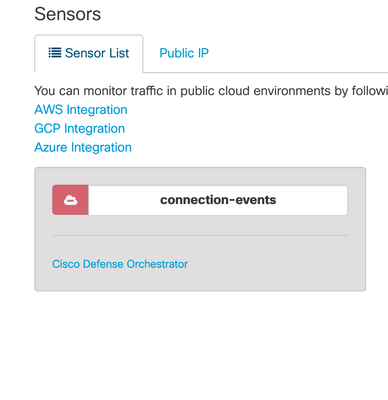Click the Sensor List tab text label

pyautogui.click(x=97, y=53)
